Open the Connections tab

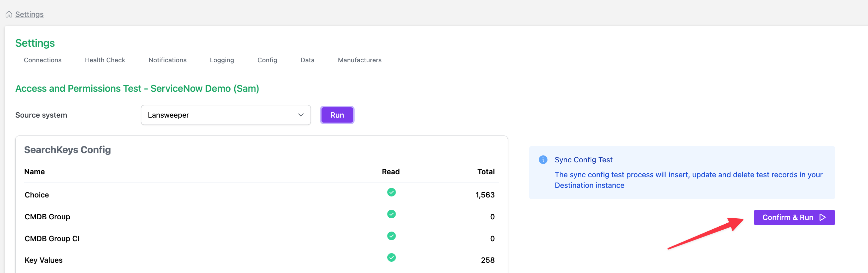tap(42, 60)
